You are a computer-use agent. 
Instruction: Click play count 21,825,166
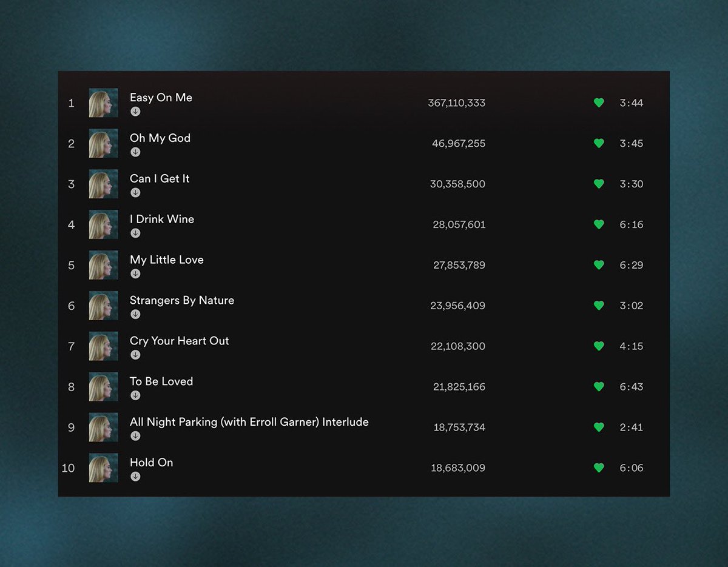tap(459, 387)
